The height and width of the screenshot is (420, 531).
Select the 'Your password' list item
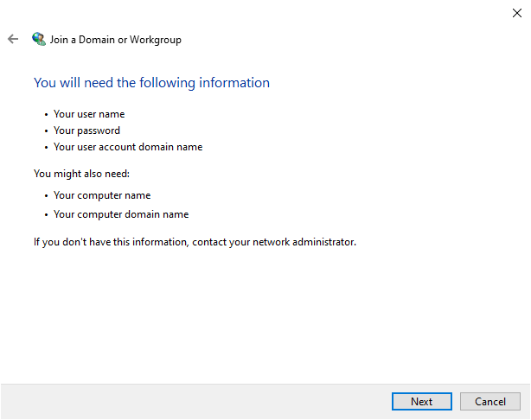pos(86,130)
